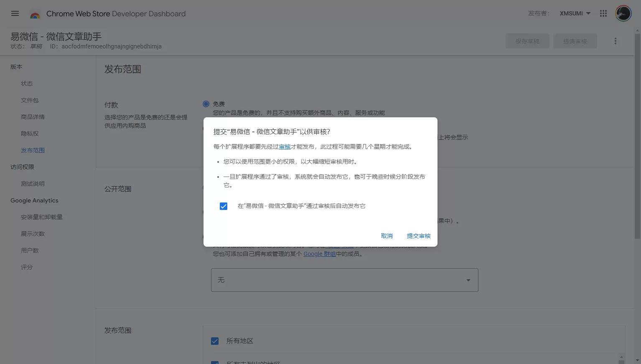Click 取消 to dismiss dialog
The width and height of the screenshot is (641, 364).
[387, 236]
